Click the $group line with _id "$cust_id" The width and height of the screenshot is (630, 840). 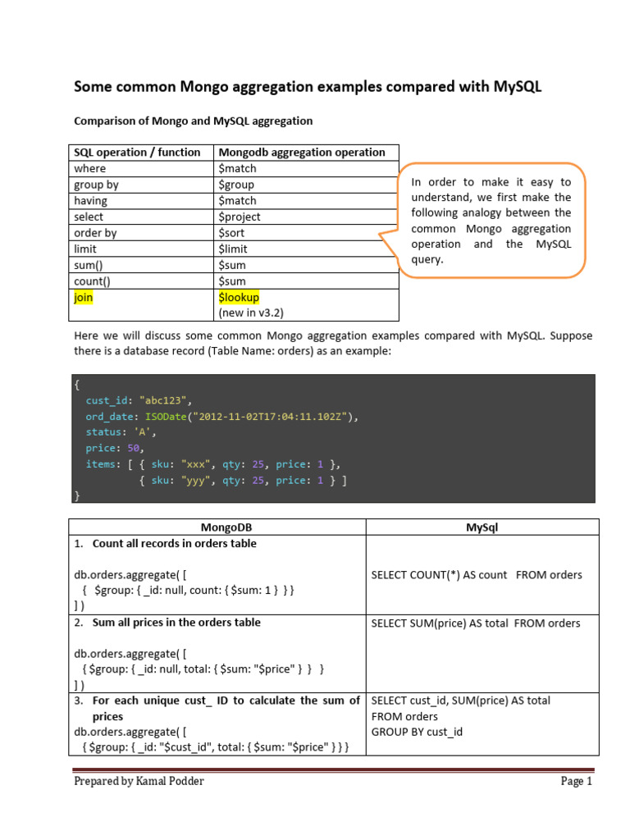pyautogui.click(x=216, y=746)
